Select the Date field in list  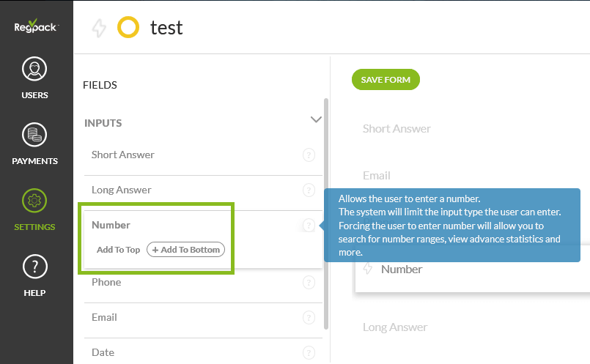[103, 352]
